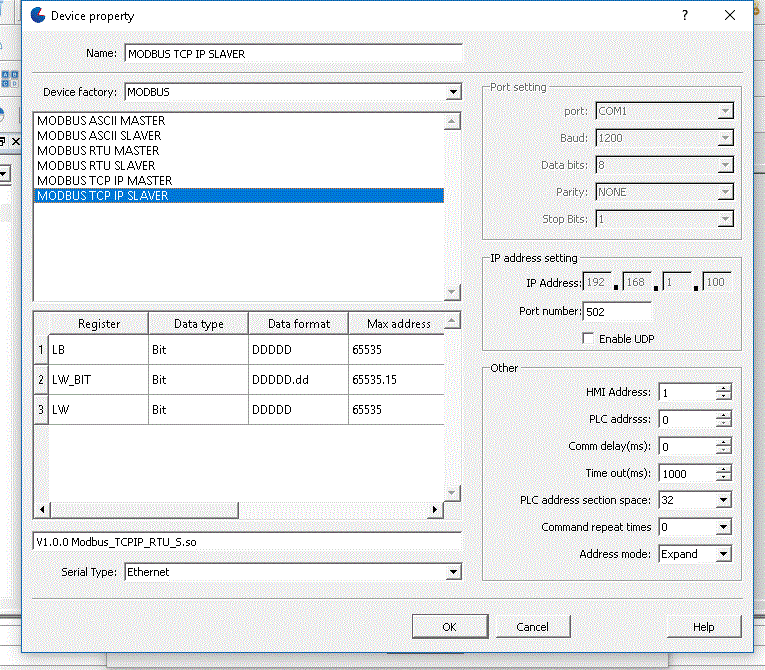Confirm with the OK button
Image resolution: width=765 pixels, height=670 pixels.
[x=450, y=627]
